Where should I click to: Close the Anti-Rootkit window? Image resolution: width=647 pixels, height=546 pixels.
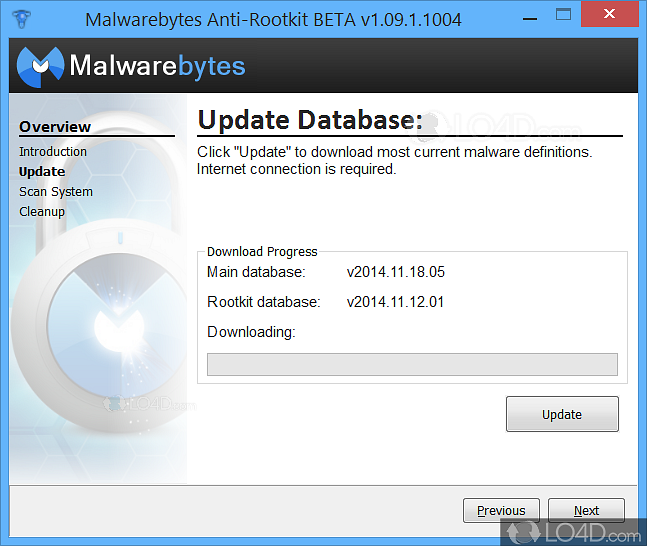[x=609, y=14]
